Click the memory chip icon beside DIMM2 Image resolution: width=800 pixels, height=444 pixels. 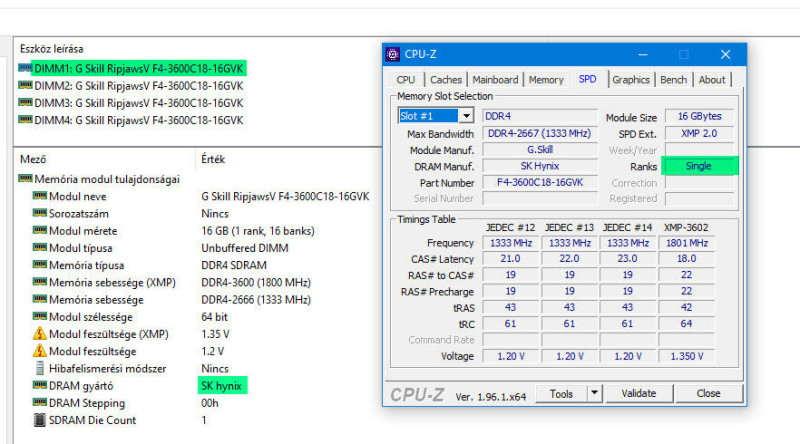(x=25, y=85)
